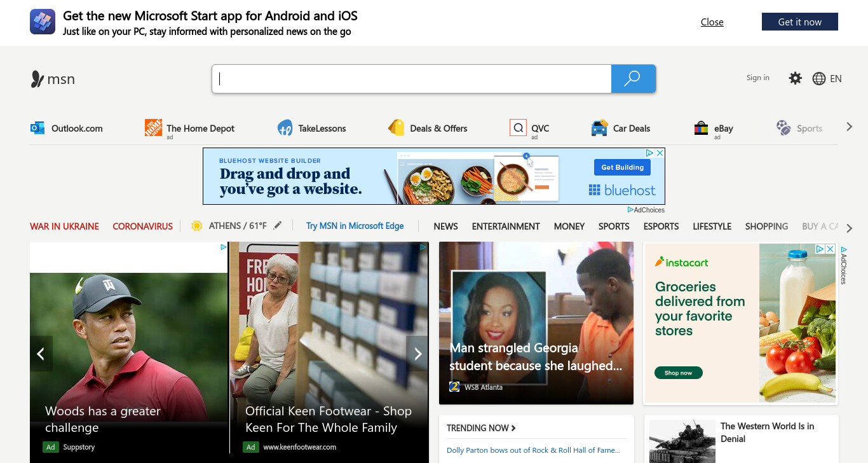The image size is (868, 463).
Task: Open settings via the gear icon
Action: click(795, 78)
